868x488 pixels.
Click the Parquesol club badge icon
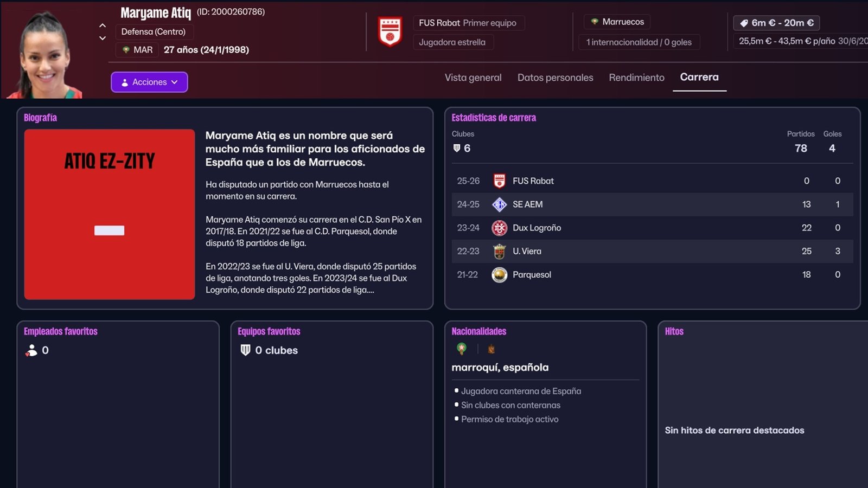499,275
